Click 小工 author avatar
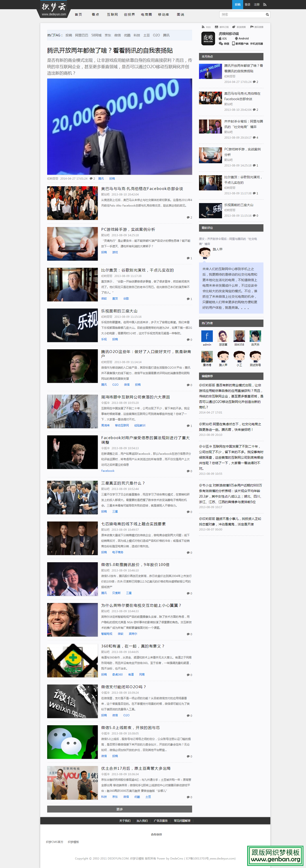Screen dimensions: 306x868 pyautogui.click(x=239, y=356)
